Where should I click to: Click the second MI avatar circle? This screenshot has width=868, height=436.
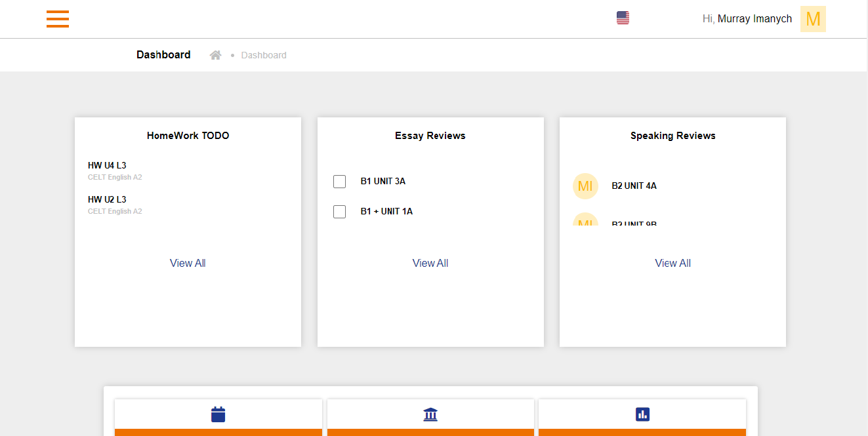(x=585, y=223)
